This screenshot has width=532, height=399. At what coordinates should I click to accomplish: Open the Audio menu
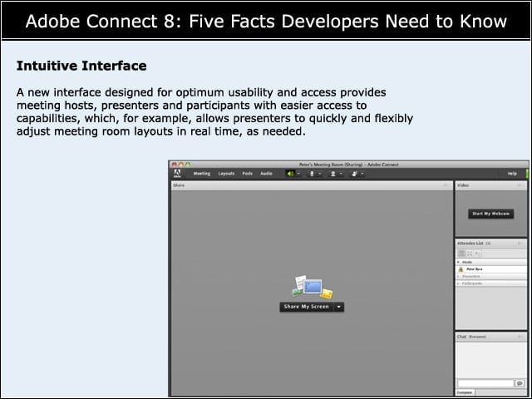click(266, 174)
